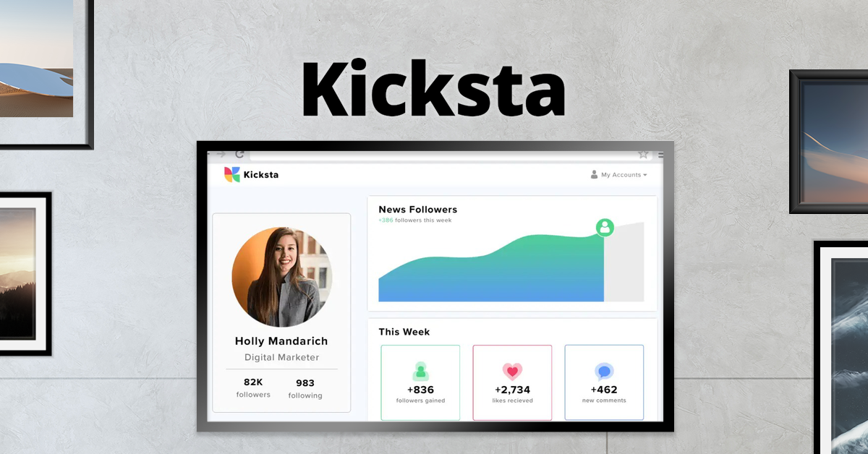Click the pink heart likes icon

(512, 369)
